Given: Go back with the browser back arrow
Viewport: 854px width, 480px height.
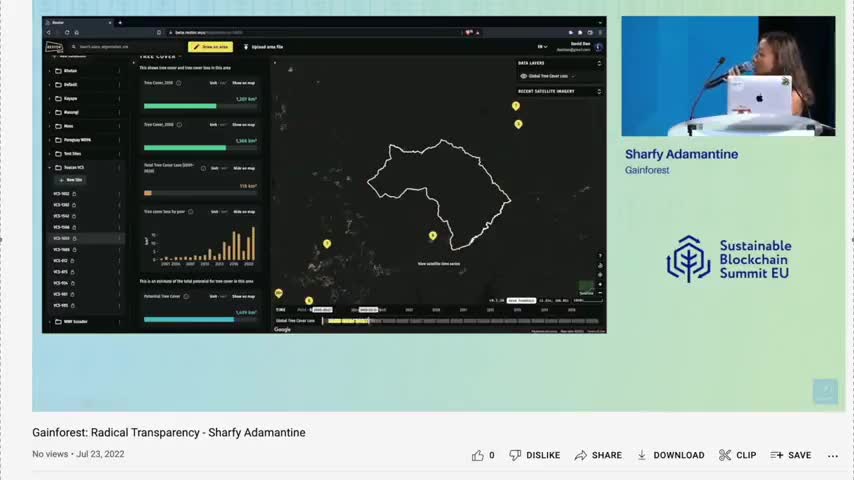Looking at the screenshot, I should coord(48,33).
